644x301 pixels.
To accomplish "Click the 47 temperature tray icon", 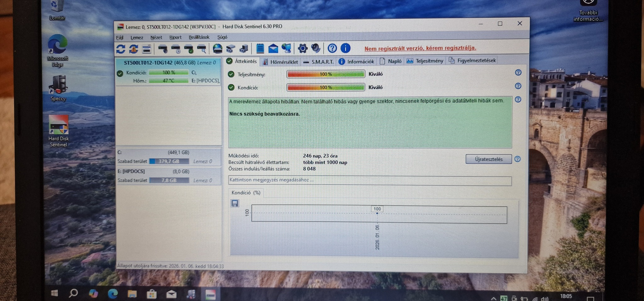I will [x=503, y=298].
